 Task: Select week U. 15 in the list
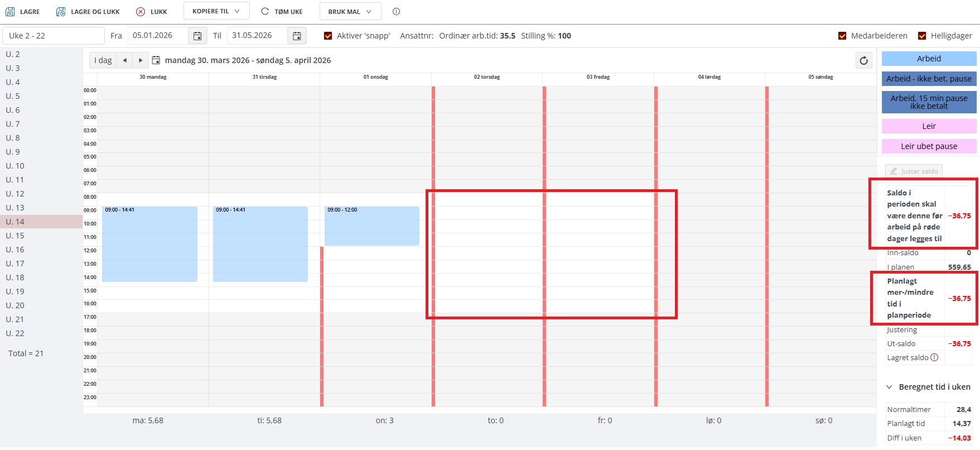(15, 236)
